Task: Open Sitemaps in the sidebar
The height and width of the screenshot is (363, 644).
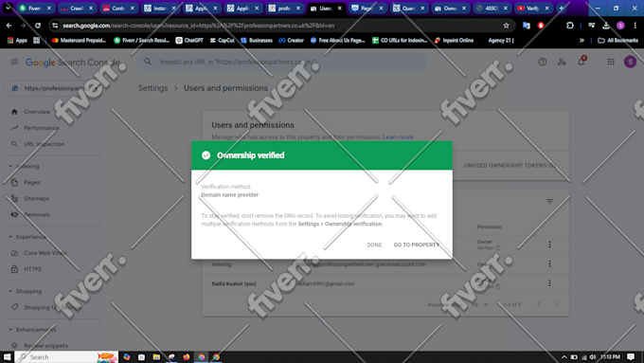Action: 36,198
